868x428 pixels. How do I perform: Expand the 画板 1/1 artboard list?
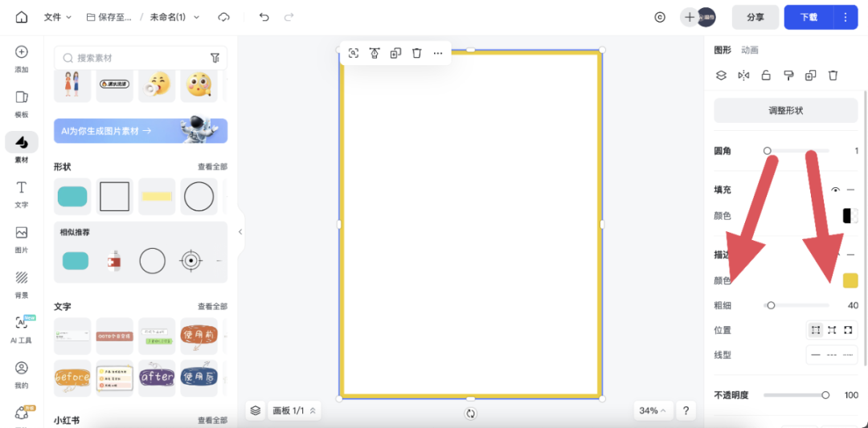(293, 410)
